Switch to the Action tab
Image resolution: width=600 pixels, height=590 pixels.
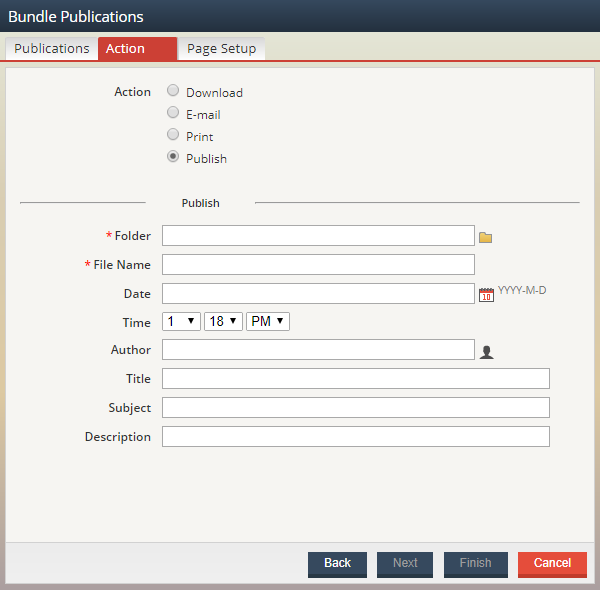click(x=138, y=49)
